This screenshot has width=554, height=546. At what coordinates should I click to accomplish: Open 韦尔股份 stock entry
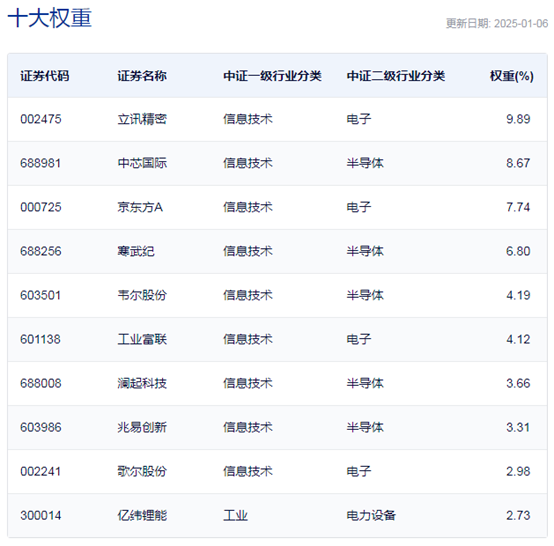pyautogui.click(x=142, y=295)
